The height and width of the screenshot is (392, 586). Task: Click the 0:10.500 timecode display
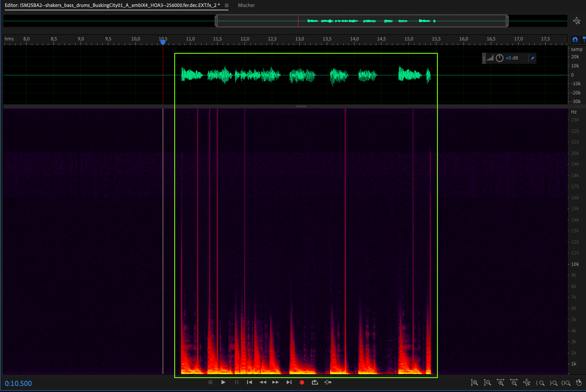[18, 383]
